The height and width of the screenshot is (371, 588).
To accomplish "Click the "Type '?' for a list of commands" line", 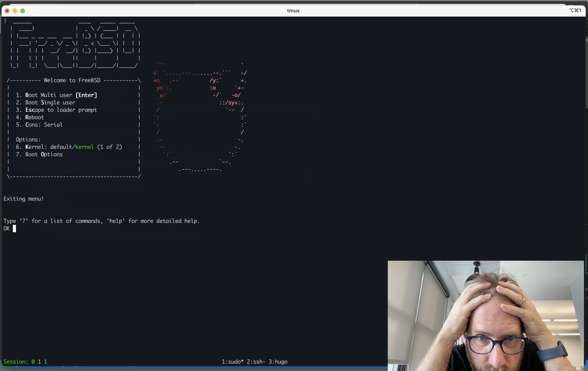I will coord(102,221).
